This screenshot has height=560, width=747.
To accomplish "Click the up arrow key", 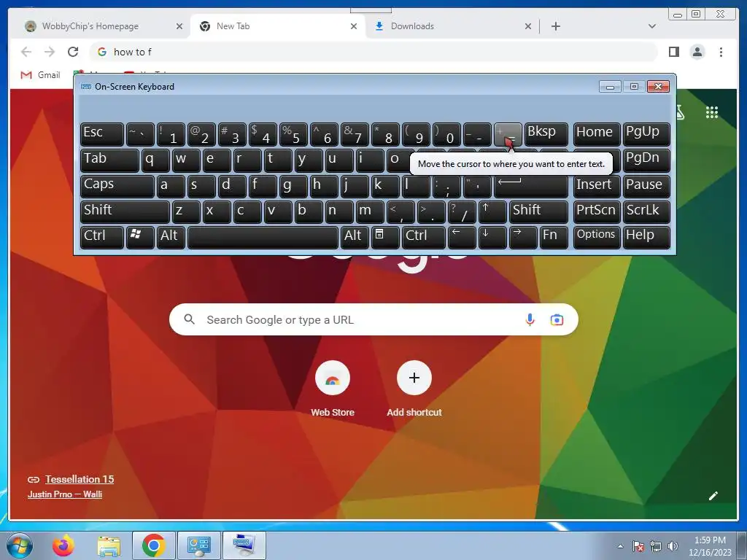I will (x=492, y=211).
